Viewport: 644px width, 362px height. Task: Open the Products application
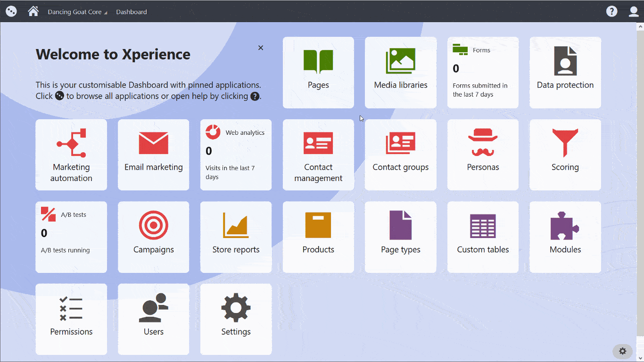[x=318, y=237]
